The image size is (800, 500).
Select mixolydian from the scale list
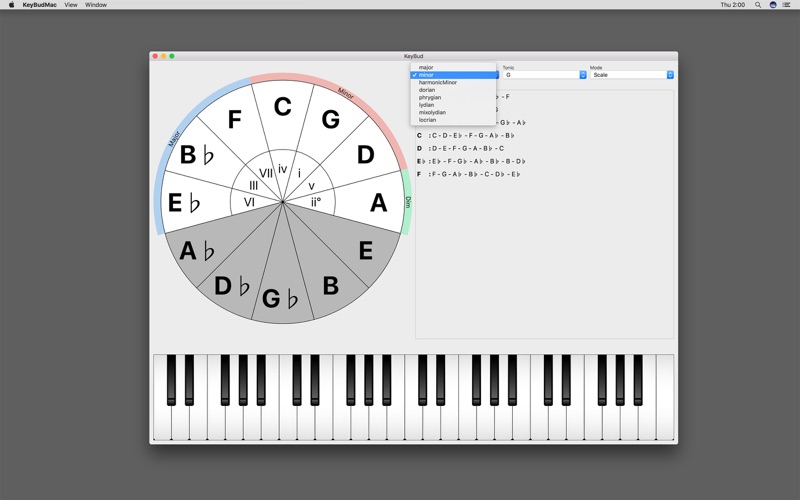pyautogui.click(x=453, y=112)
